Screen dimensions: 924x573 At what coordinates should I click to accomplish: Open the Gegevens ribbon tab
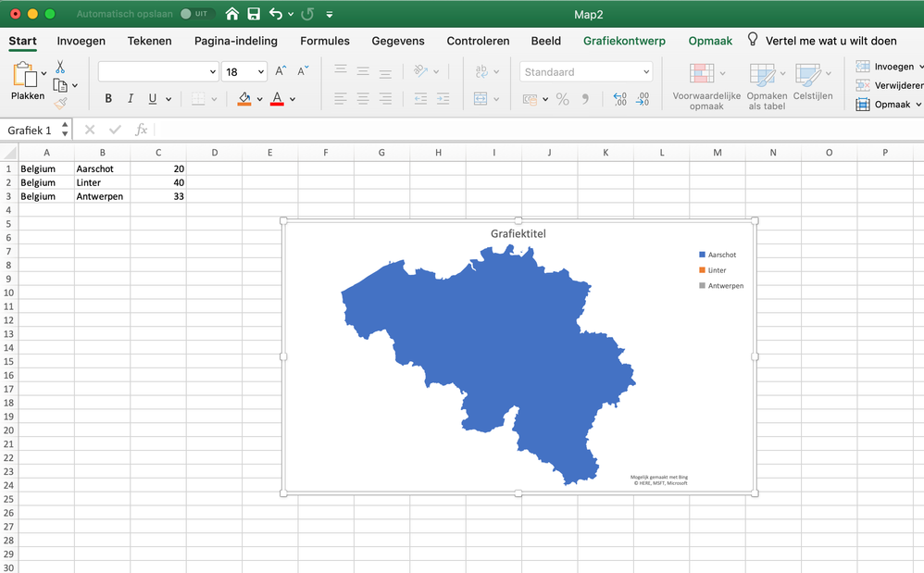click(x=397, y=41)
